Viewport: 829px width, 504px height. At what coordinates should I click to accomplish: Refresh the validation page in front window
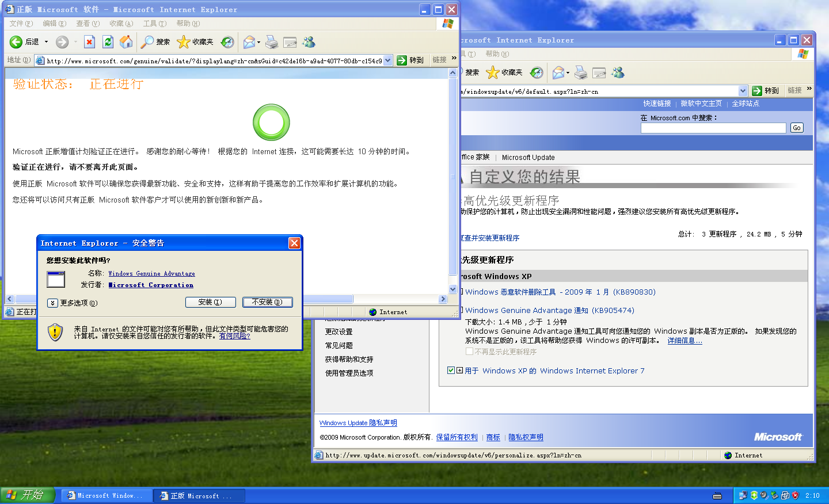pyautogui.click(x=108, y=42)
